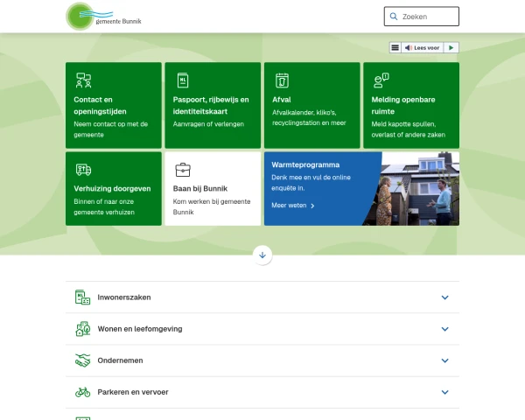Click the Ondernemen chevron

(445, 360)
